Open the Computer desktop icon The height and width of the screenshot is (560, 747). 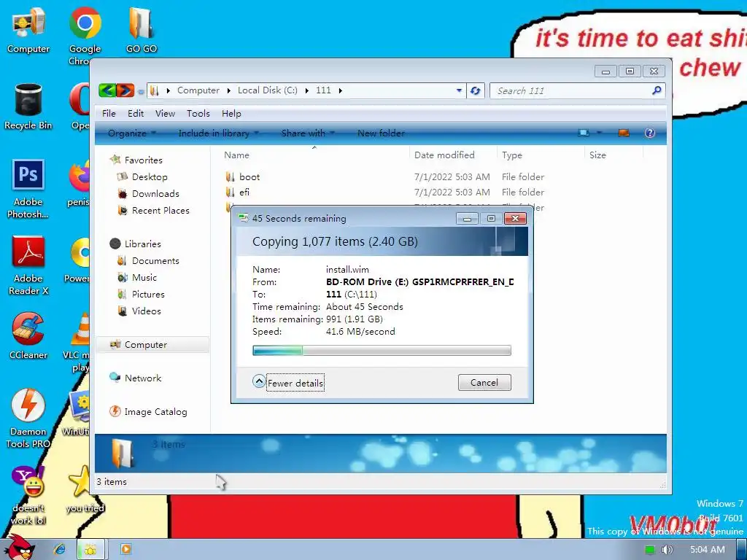(28, 29)
